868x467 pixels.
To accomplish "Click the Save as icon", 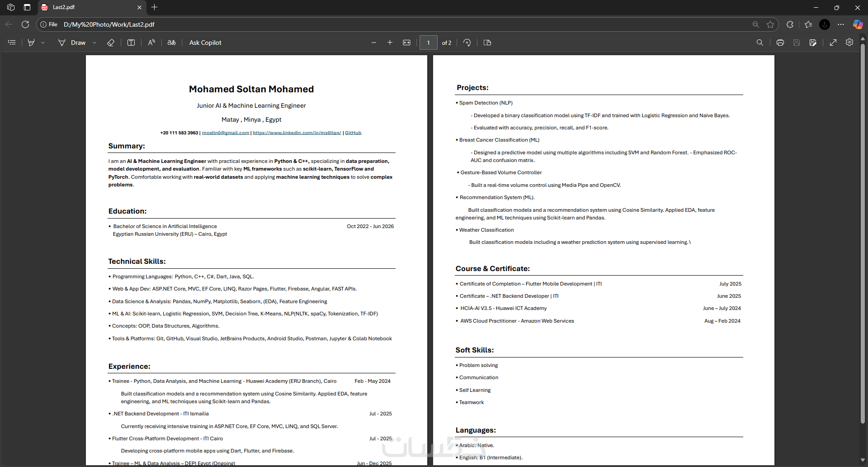I will coord(813,43).
